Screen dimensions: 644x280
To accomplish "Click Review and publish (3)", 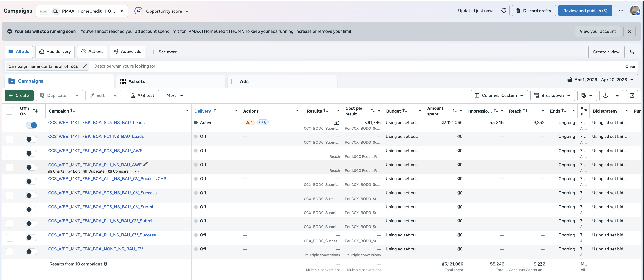I will 585,11.
